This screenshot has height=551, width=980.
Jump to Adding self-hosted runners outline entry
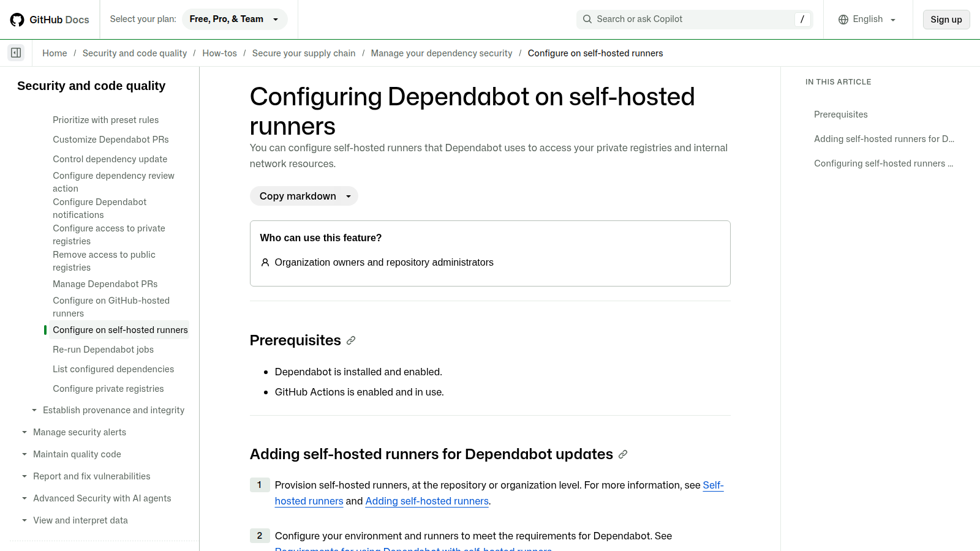tap(884, 139)
